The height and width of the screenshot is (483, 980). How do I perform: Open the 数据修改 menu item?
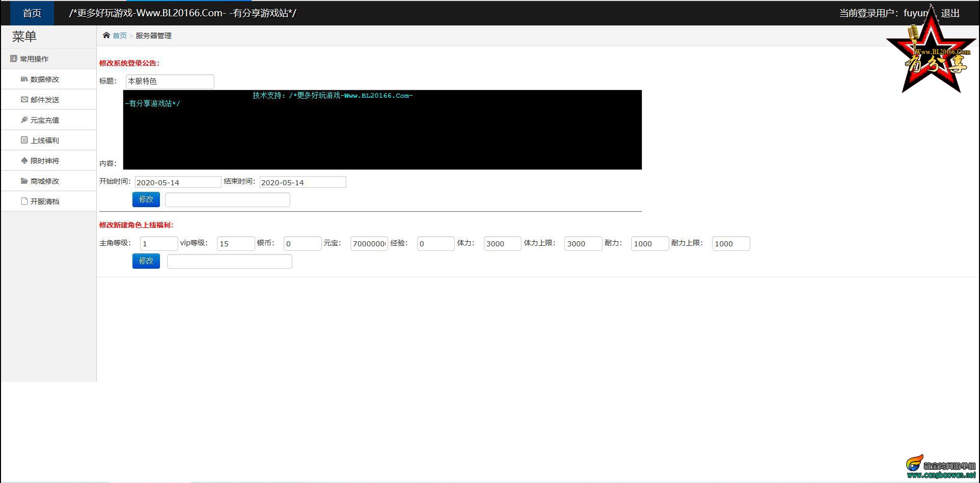[48, 79]
